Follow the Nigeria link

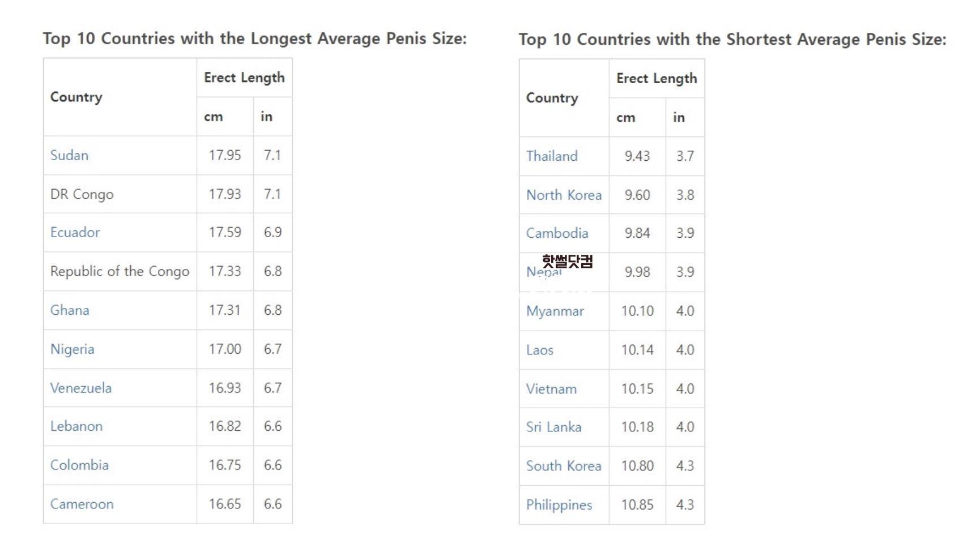(x=72, y=349)
